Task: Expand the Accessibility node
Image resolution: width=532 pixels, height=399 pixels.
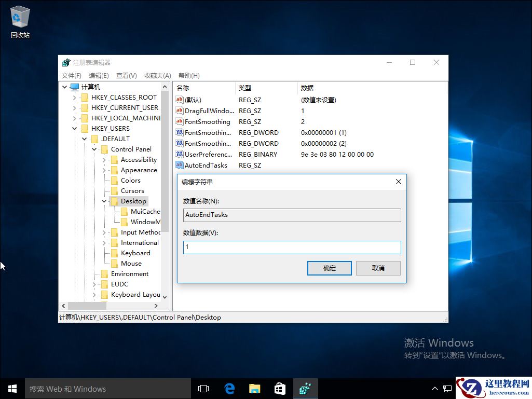Action: 104,159
